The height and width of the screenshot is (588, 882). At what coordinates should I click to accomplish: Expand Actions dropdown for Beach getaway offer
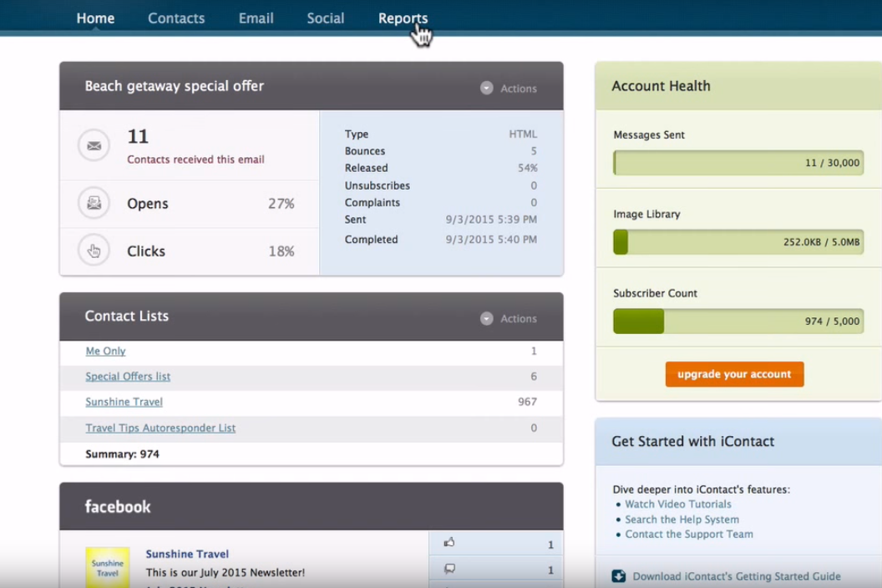pos(509,89)
